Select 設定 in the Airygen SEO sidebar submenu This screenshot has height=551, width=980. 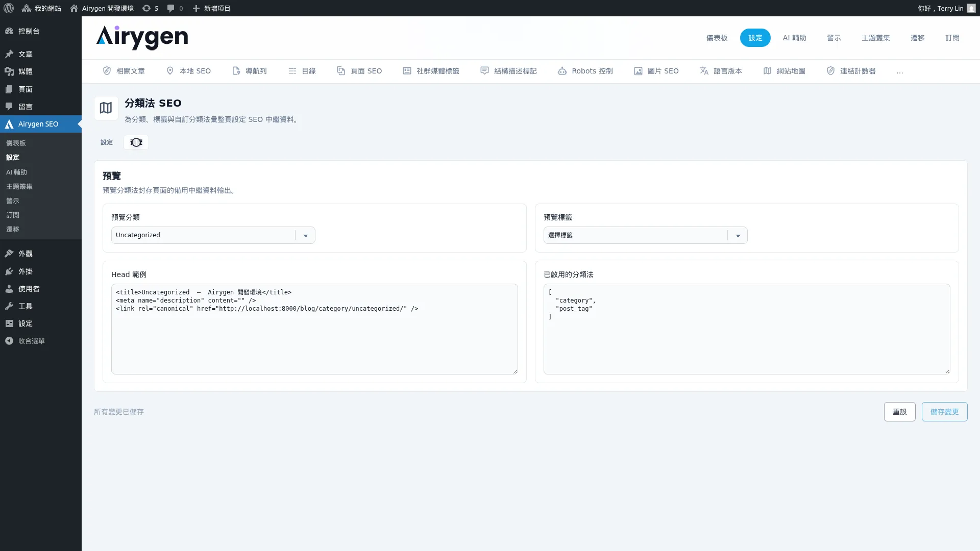coord(13,158)
